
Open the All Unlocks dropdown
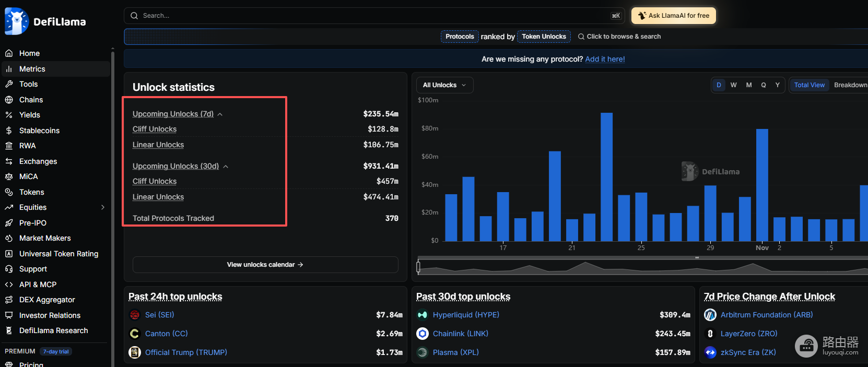tap(445, 85)
